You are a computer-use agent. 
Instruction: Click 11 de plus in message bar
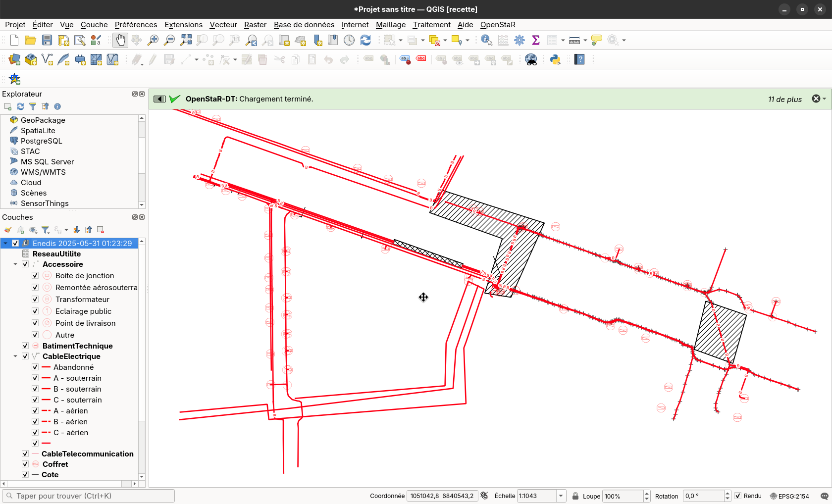784,99
